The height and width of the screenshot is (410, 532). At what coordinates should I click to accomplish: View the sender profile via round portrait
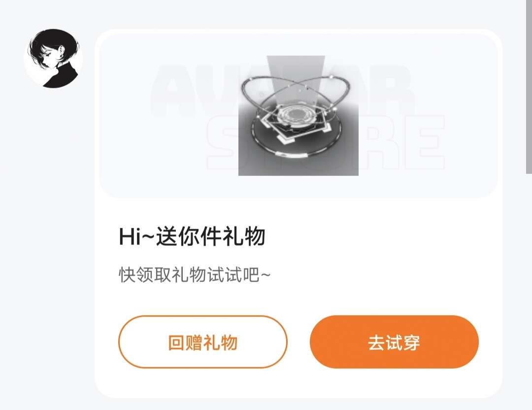(x=53, y=58)
